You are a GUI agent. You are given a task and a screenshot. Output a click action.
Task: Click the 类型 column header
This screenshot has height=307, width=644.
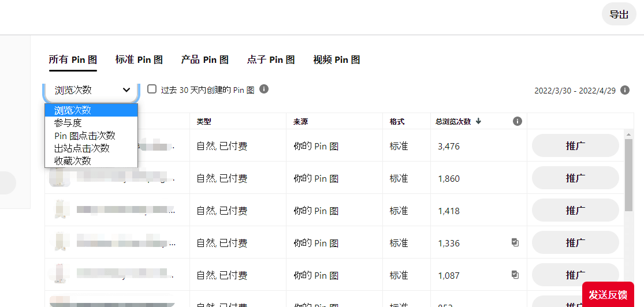point(204,122)
